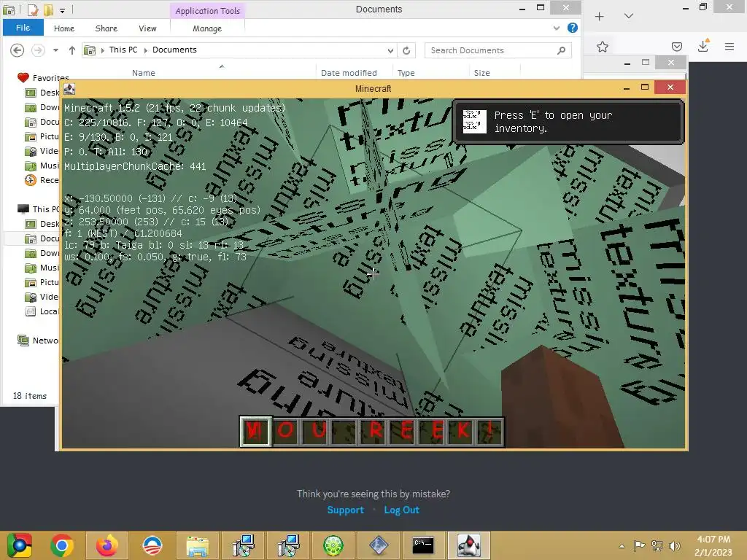Open the View ribbon tab
The image size is (747, 560).
pyautogui.click(x=147, y=28)
